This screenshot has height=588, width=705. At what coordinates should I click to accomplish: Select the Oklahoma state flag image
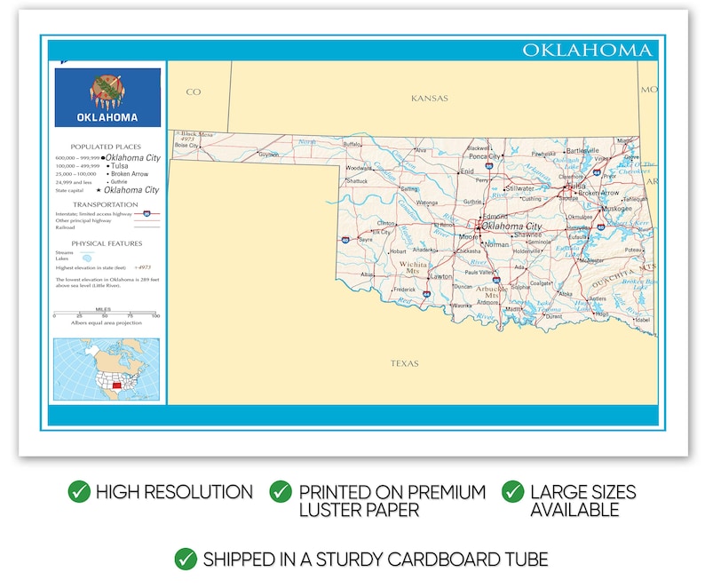point(107,97)
